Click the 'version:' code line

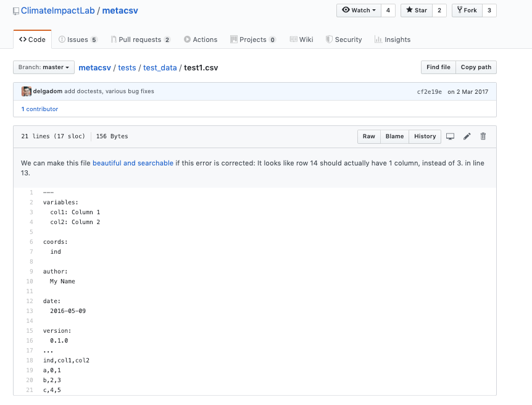[57, 331]
